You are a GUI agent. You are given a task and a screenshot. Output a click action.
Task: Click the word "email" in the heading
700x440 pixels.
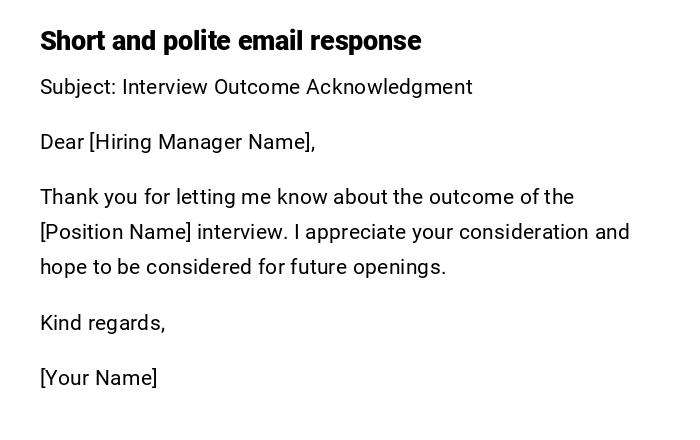[272, 41]
